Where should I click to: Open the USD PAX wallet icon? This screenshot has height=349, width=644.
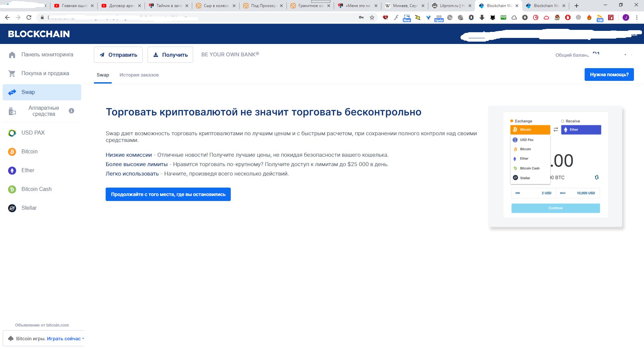click(x=12, y=133)
